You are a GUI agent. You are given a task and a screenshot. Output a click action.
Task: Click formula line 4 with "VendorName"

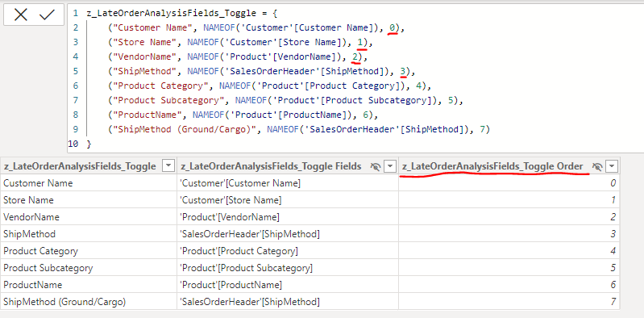point(238,56)
